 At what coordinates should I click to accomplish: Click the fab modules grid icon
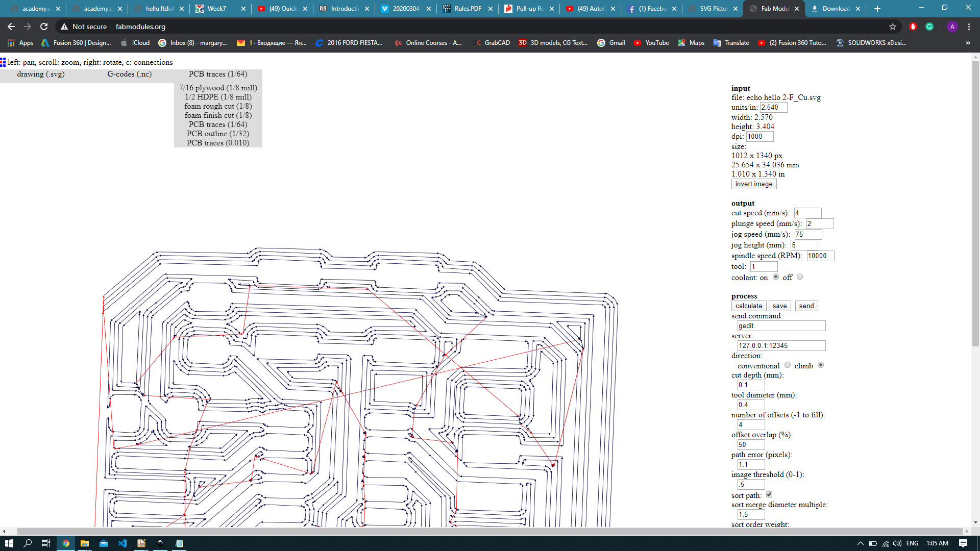(3, 62)
